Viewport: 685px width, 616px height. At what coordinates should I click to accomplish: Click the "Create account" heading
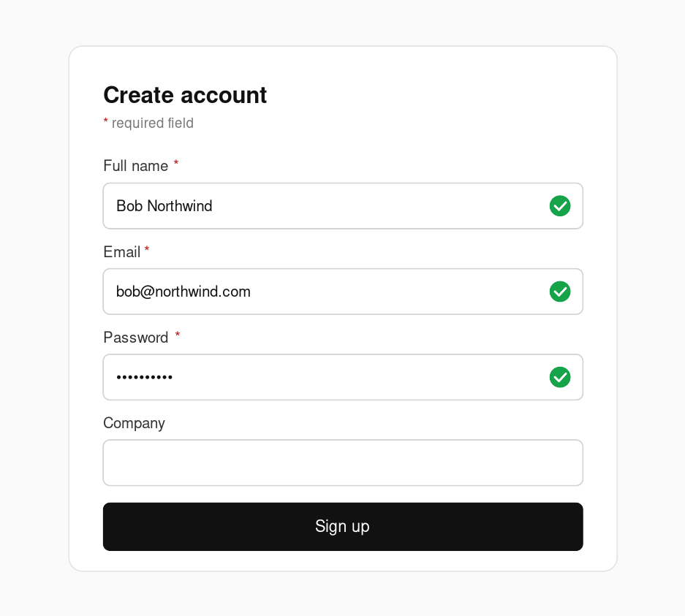click(x=185, y=95)
